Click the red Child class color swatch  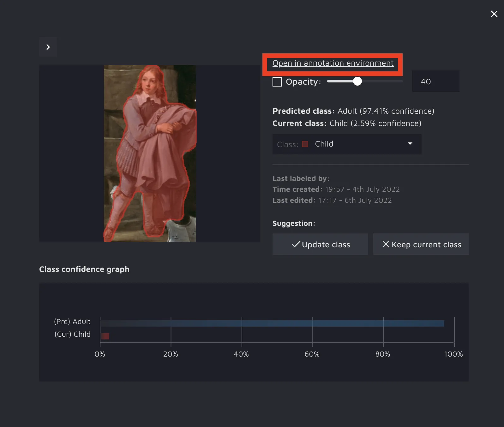tap(305, 144)
